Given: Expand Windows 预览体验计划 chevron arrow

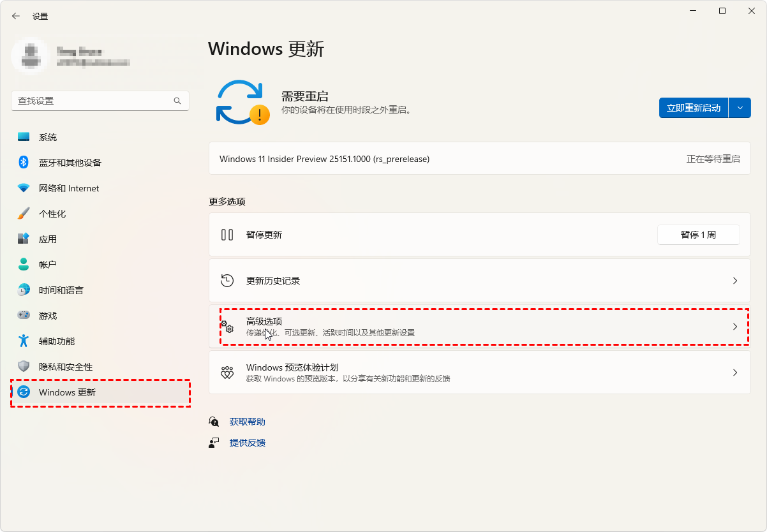Looking at the screenshot, I should click(734, 373).
